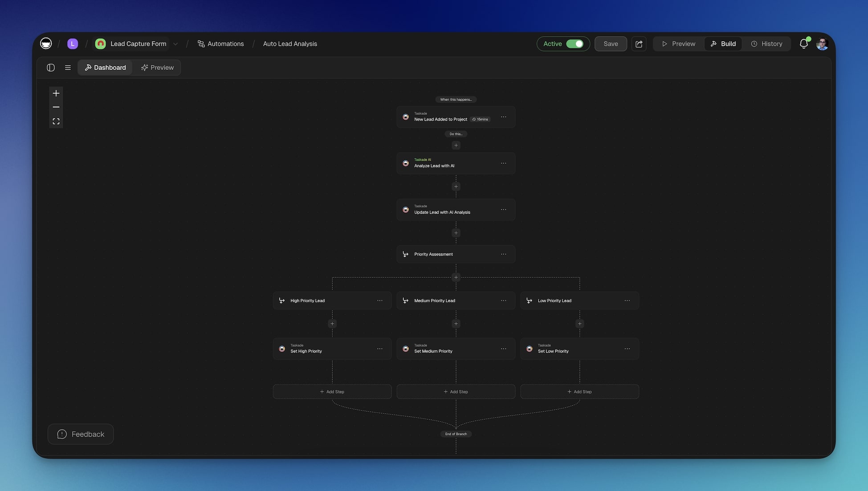Image resolution: width=868 pixels, height=491 pixels.
Task: Open options menu on Priority Assessment branch
Action: coord(503,254)
